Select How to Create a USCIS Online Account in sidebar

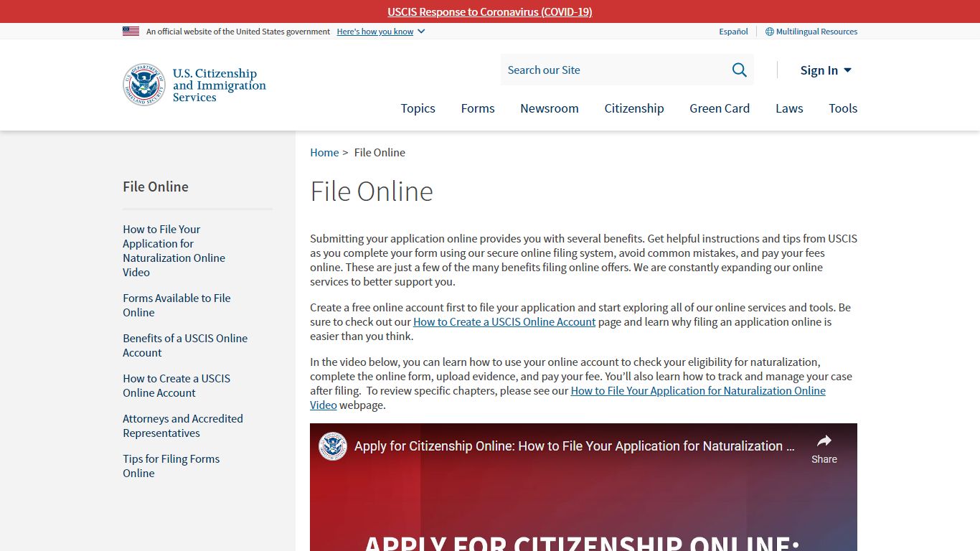176,385
